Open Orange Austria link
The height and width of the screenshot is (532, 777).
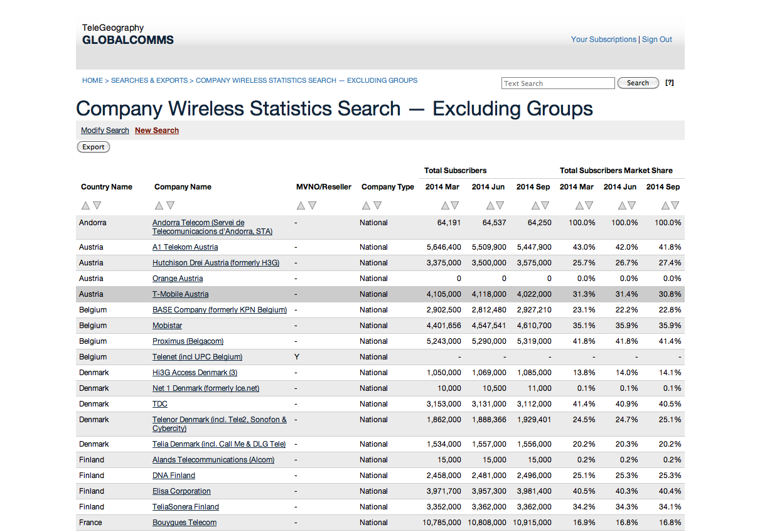point(178,279)
